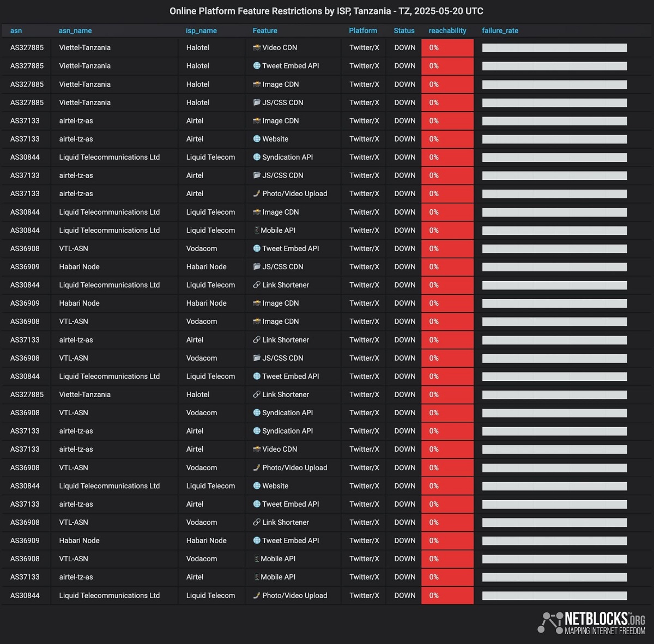Screen dimensions: 654x644
Task: Select the folder icon for Habari Node JS/CSS CDN
Action: pyautogui.click(x=257, y=267)
